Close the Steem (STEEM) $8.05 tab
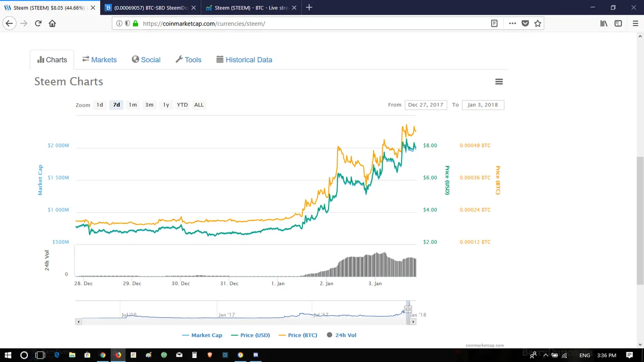This screenshot has height=362, width=644. [x=93, y=8]
